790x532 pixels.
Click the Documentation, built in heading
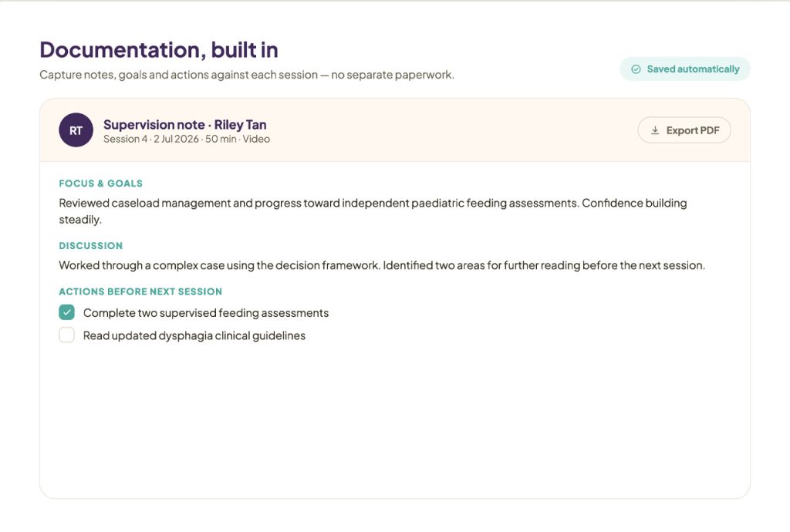coord(159,50)
